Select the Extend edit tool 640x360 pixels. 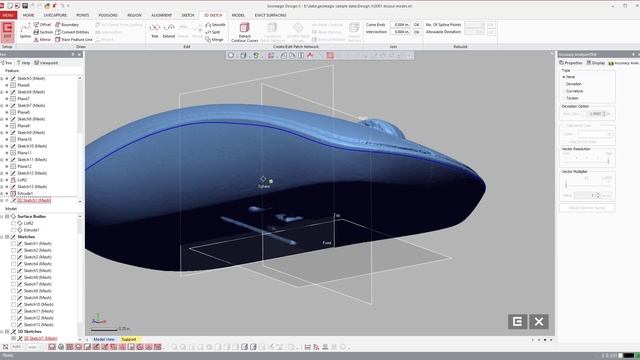[169, 31]
